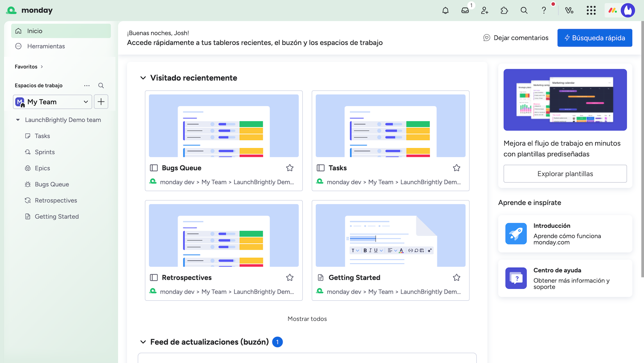Image resolution: width=644 pixels, height=363 pixels.
Task: Click the Bugs Queue card breadcrumb path
Action: (x=227, y=182)
